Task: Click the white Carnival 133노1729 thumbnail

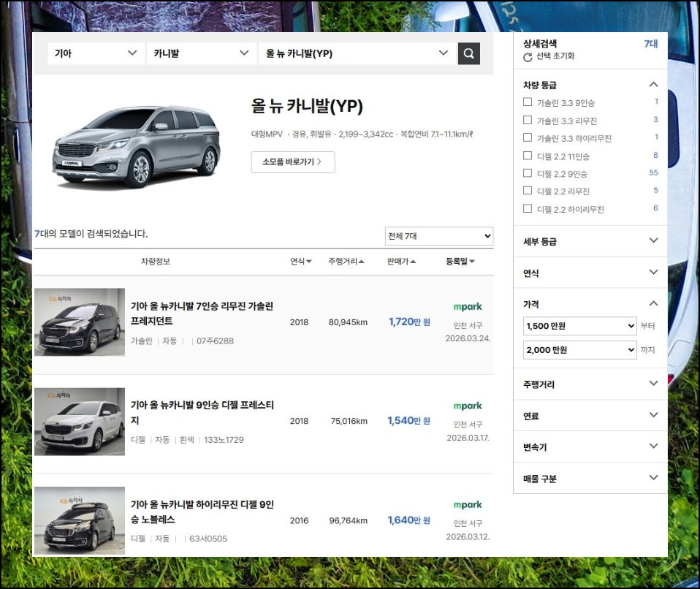Action: (x=80, y=422)
